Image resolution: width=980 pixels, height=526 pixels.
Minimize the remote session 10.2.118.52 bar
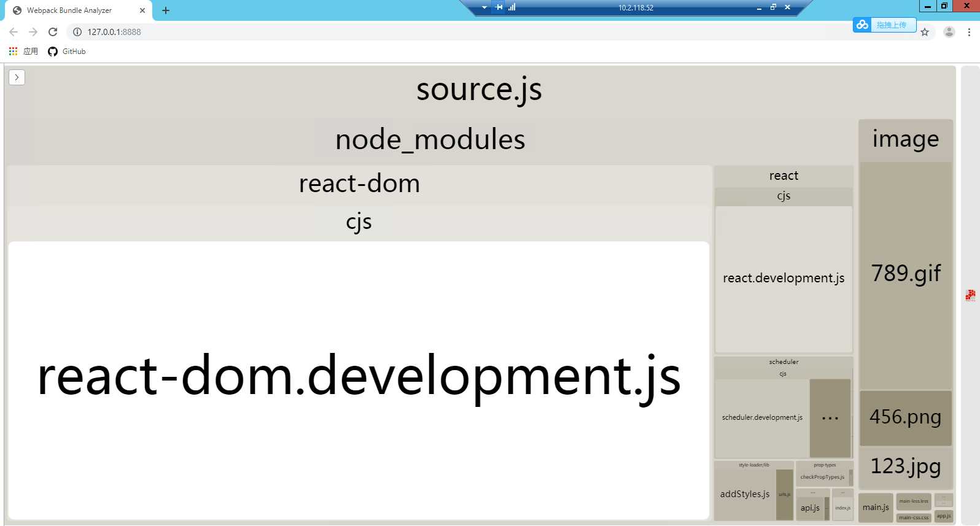click(759, 7)
